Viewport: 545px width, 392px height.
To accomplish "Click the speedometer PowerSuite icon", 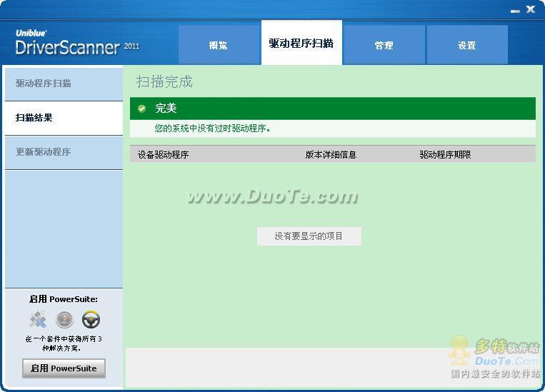I will point(64,320).
